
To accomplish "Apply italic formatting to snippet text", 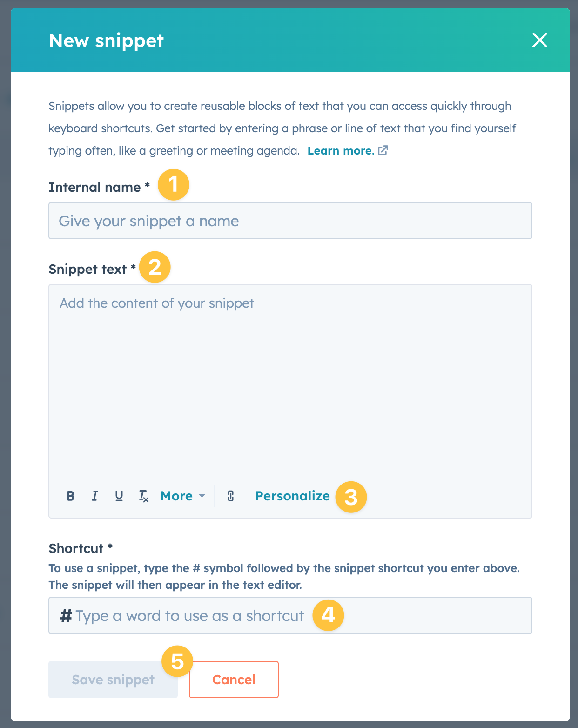I will pyautogui.click(x=95, y=496).
